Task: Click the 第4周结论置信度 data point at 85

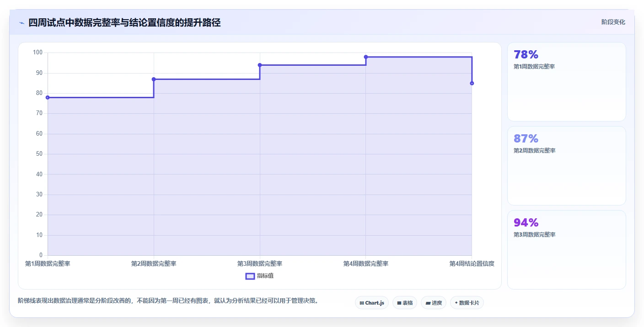Action: pos(472,83)
